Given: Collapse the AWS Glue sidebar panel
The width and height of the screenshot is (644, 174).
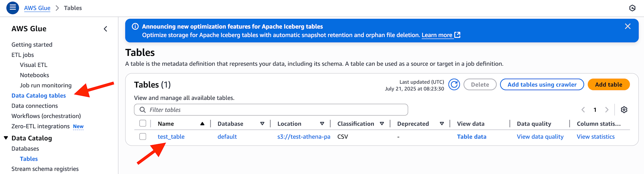Looking at the screenshot, I should pos(105,29).
